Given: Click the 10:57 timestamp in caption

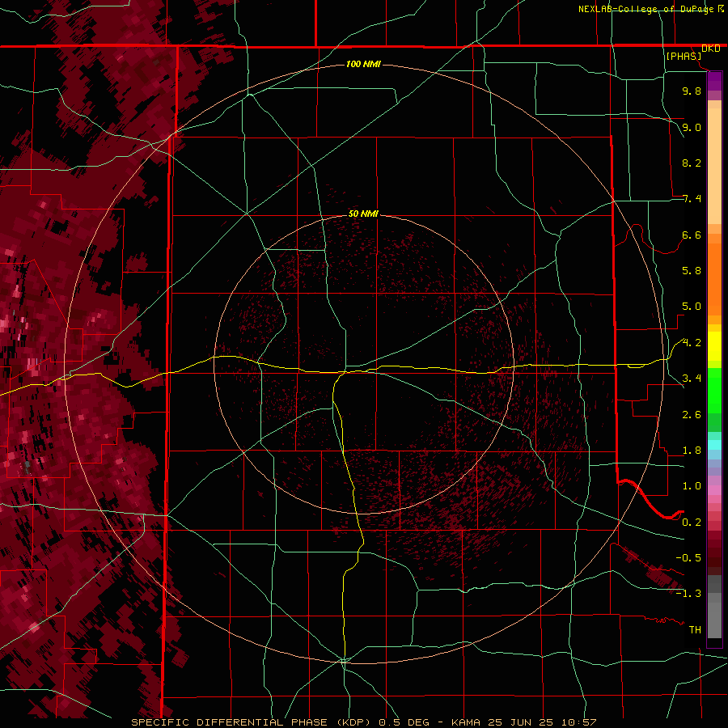Looking at the screenshot, I should [578, 722].
